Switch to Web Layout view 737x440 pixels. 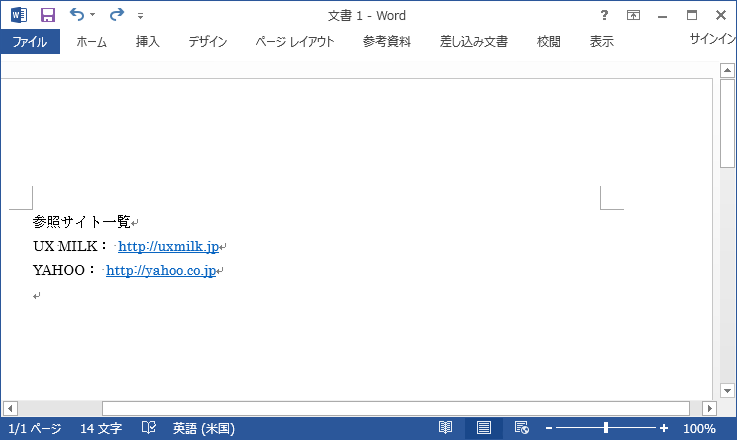(521, 428)
